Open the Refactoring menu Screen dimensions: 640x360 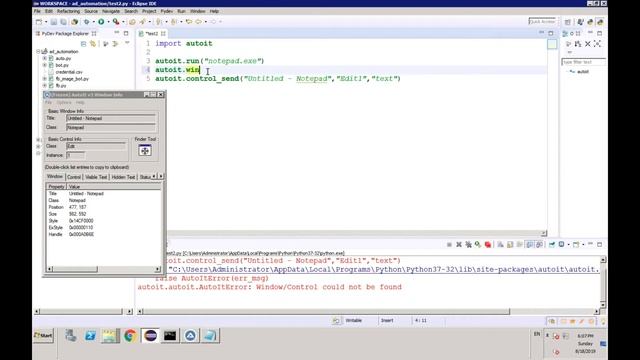point(68,11)
